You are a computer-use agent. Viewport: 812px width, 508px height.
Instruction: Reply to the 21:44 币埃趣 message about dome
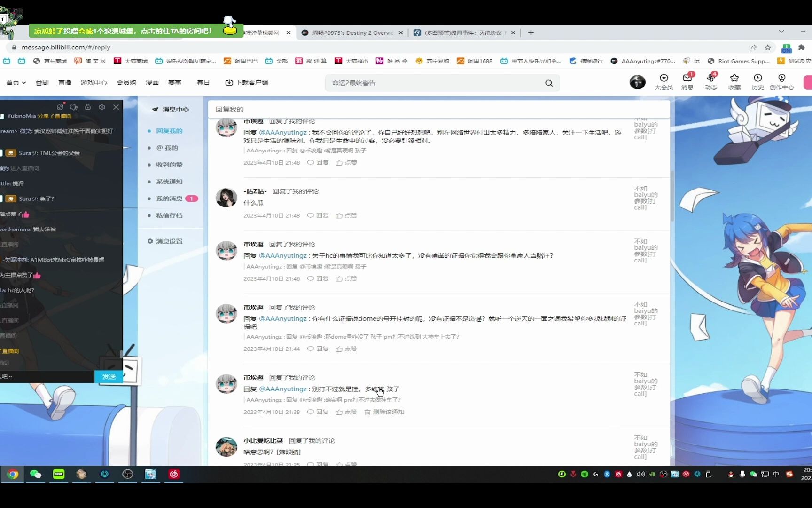point(318,349)
